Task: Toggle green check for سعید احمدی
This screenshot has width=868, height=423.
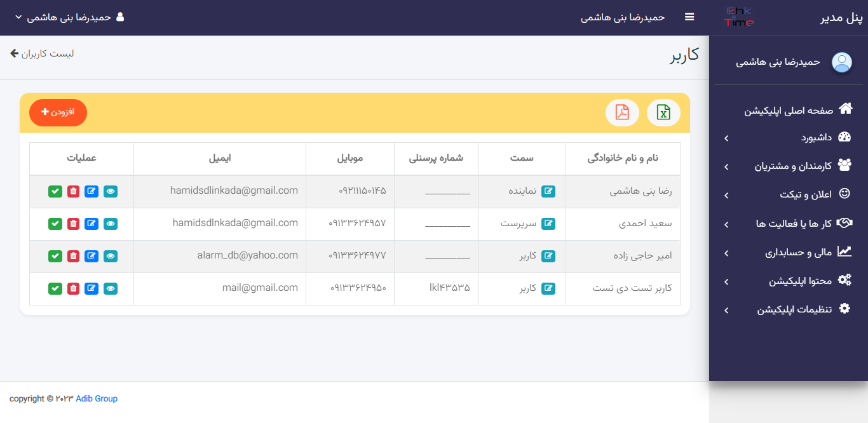Action: point(55,224)
